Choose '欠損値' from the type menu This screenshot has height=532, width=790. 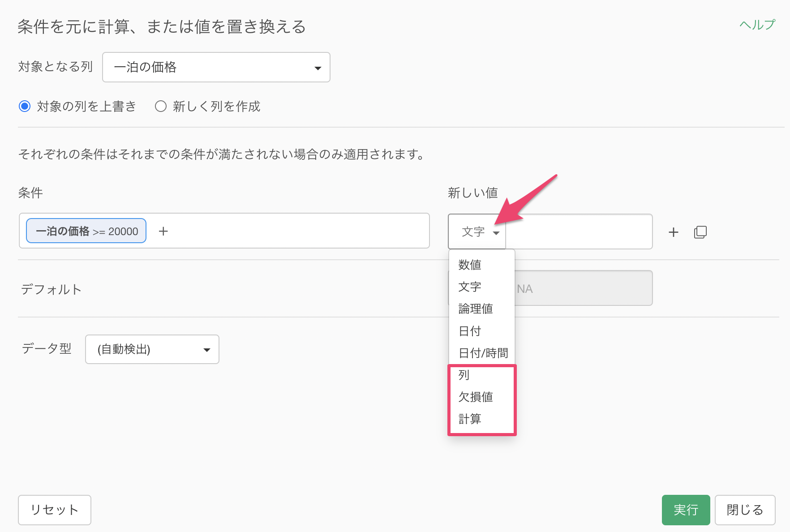click(x=476, y=397)
